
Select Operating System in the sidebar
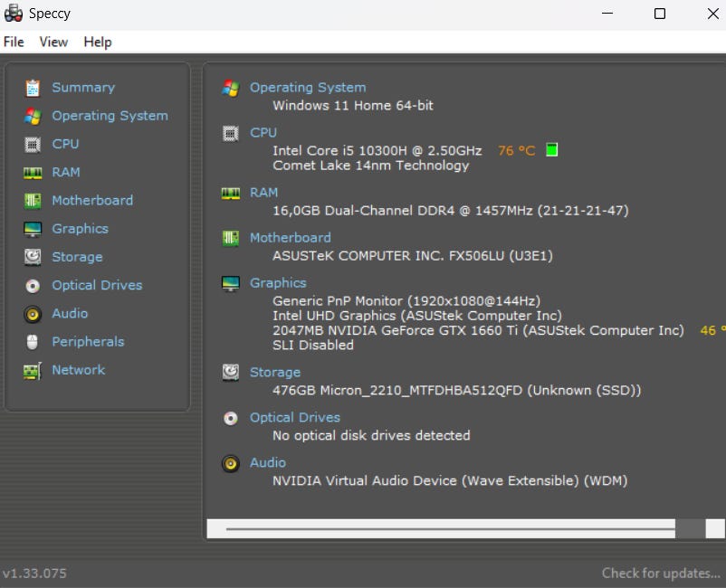[110, 116]
